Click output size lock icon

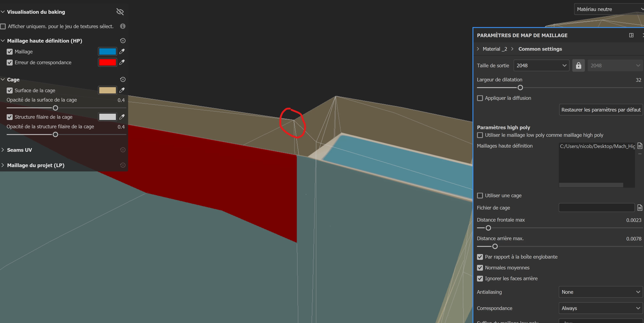pos(578,66)
